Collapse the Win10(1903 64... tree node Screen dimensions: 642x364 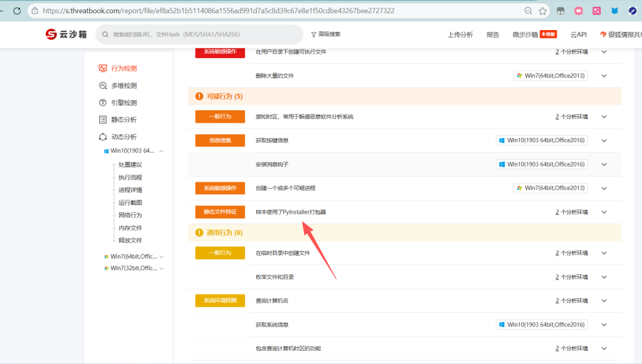(162, 151)
